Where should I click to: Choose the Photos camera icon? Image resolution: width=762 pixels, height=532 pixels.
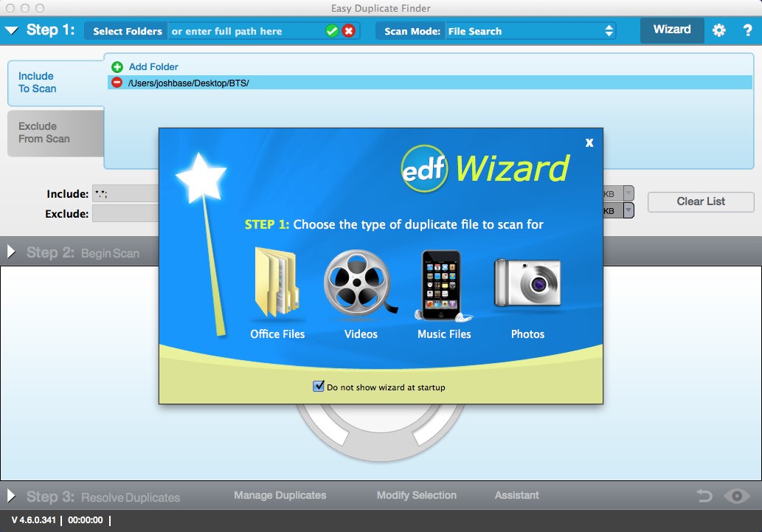[527, 283]
